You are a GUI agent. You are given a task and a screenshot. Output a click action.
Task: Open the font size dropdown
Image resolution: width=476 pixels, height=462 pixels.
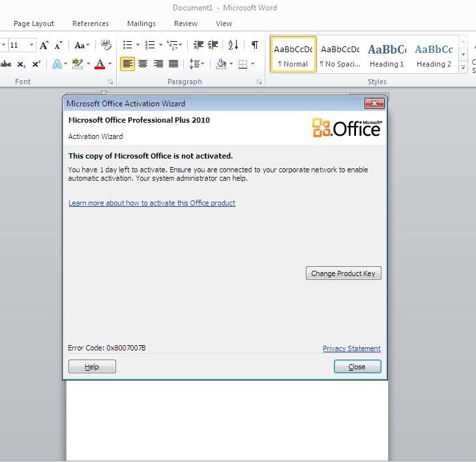tap(31, 45)
